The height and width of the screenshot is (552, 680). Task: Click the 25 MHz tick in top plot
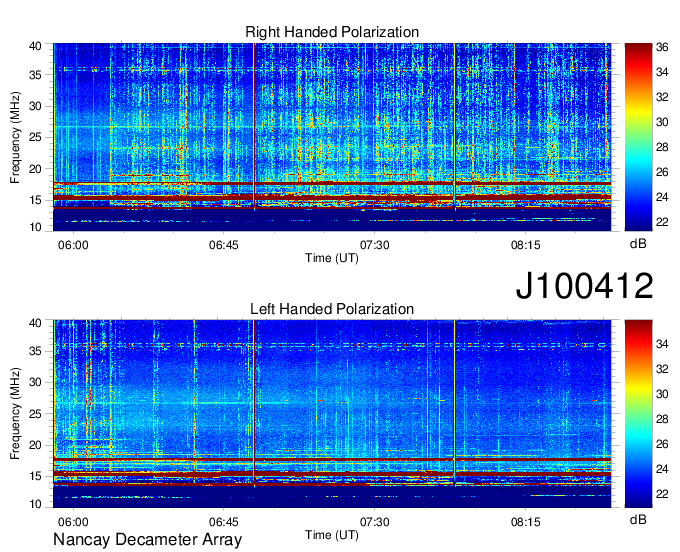(x=35, y=137)
